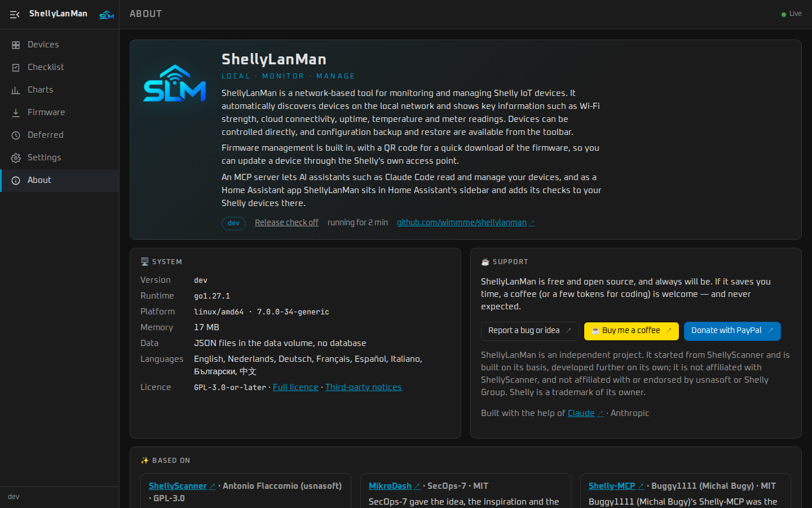Screen dimensions: 812x508
Task: Click the Charts bar-graph icon
Action: 16,90
